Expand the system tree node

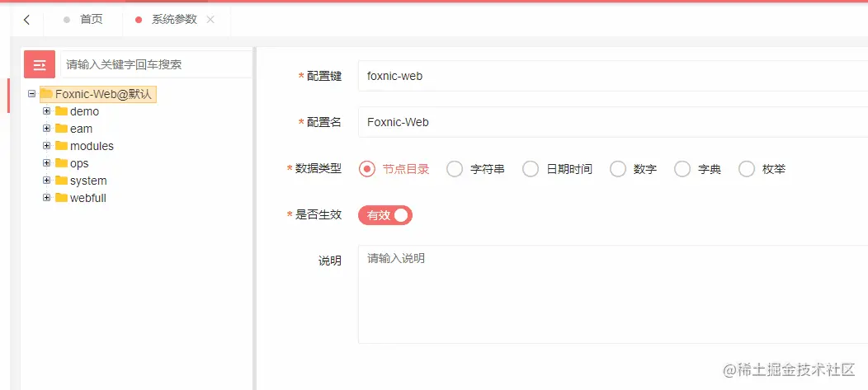[46, 181]
